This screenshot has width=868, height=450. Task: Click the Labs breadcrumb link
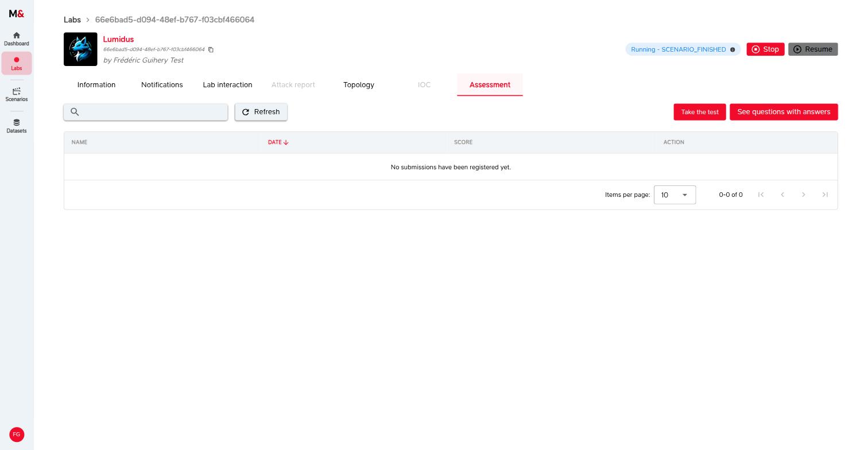(72, 20)
